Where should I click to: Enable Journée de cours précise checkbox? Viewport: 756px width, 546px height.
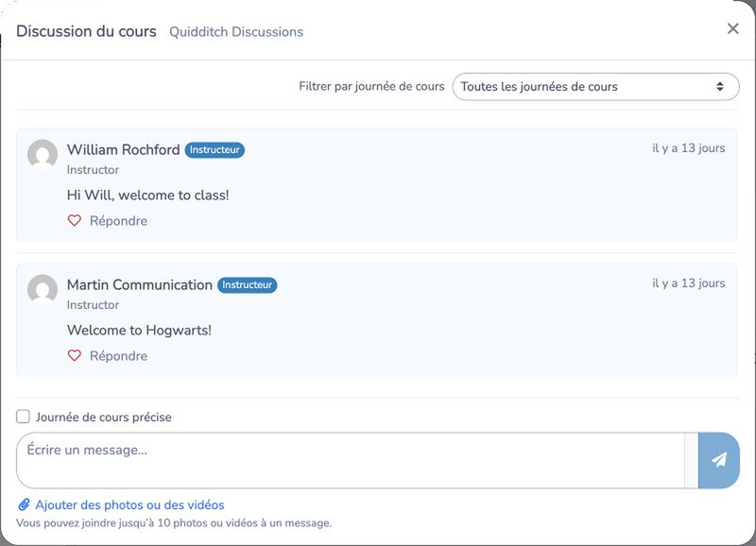(23, 417)
